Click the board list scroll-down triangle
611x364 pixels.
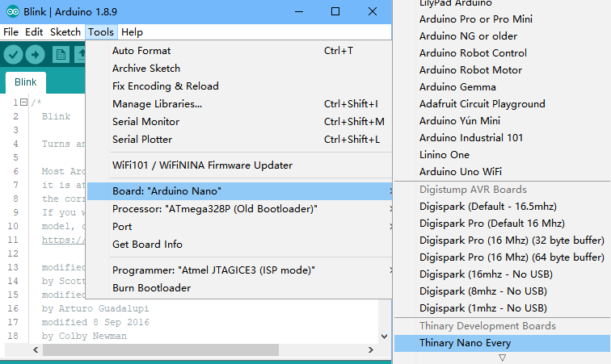click(502, 358)
